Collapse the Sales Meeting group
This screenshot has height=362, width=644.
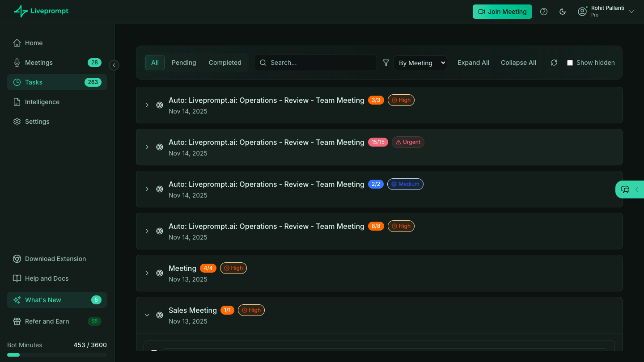[x=147, y=315]
